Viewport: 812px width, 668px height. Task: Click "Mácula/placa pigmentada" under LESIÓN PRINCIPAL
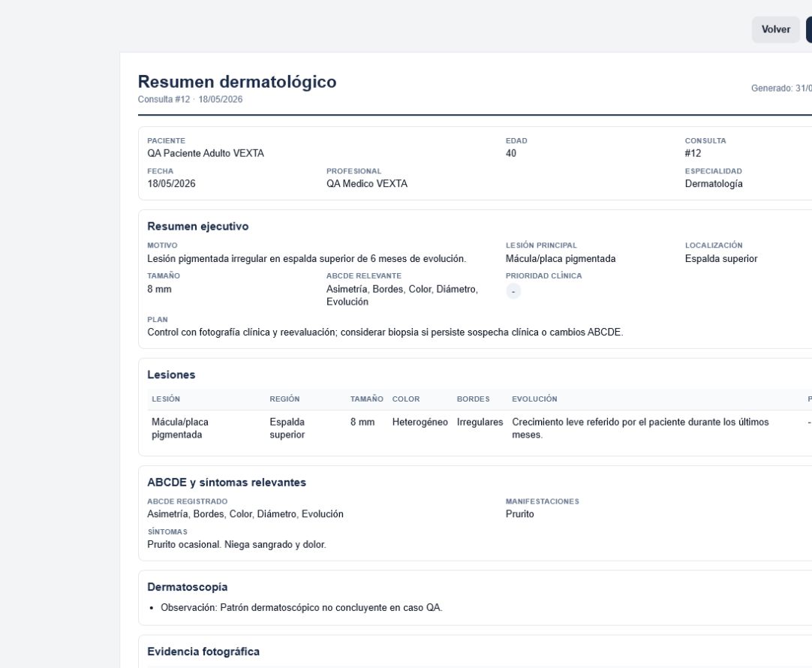[561, 259]
